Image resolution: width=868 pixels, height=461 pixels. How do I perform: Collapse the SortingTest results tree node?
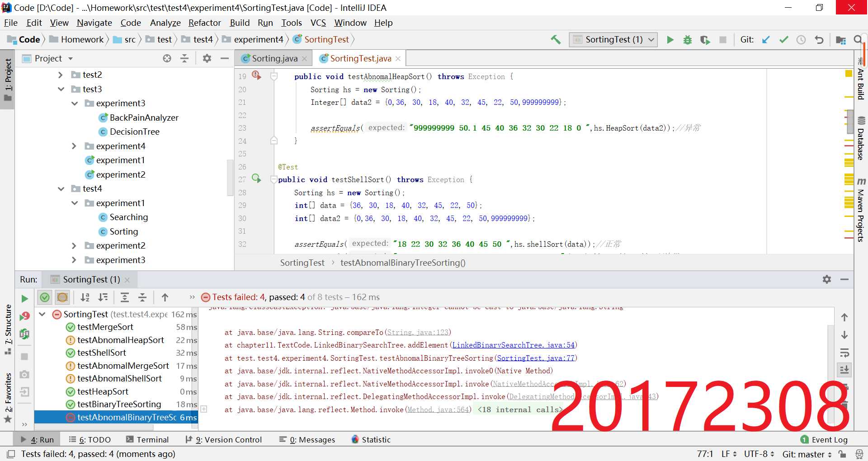pos(42,314)
